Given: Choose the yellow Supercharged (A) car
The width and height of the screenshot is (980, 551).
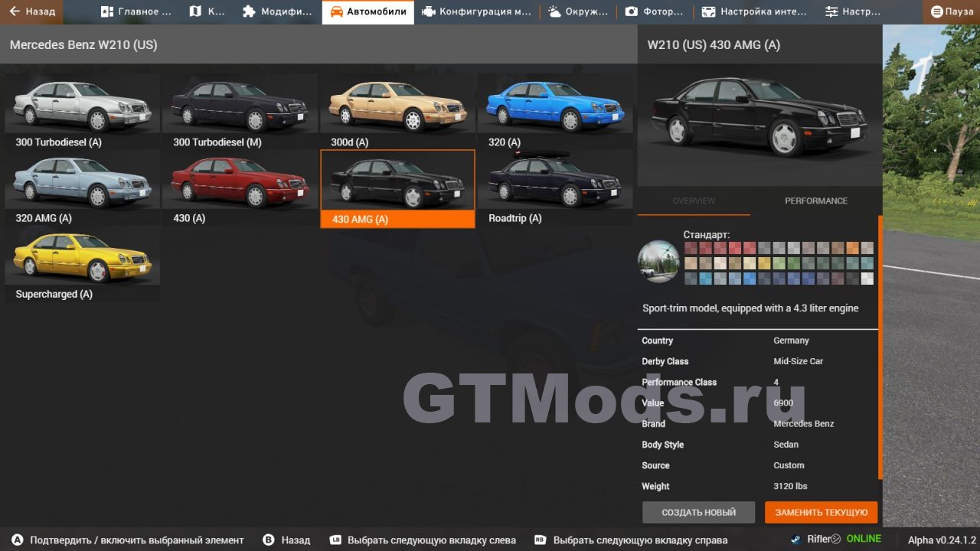Looking at the screenshot, I should [83, 263].
